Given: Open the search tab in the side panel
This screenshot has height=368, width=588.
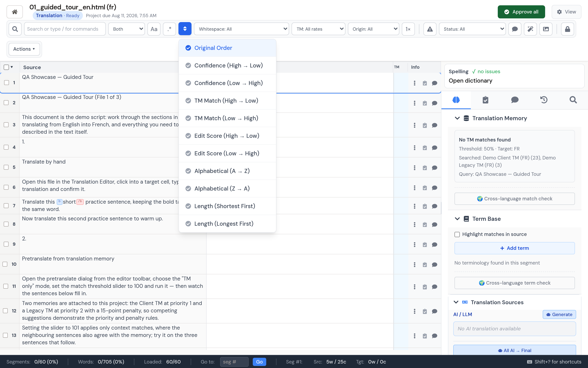Looking at the screenshot, I should tap(573, 100).
